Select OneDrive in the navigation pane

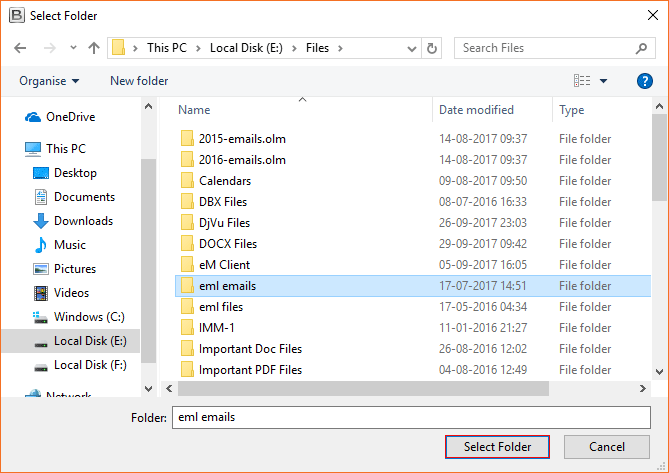pyautogui.click(x=61, y=117)
